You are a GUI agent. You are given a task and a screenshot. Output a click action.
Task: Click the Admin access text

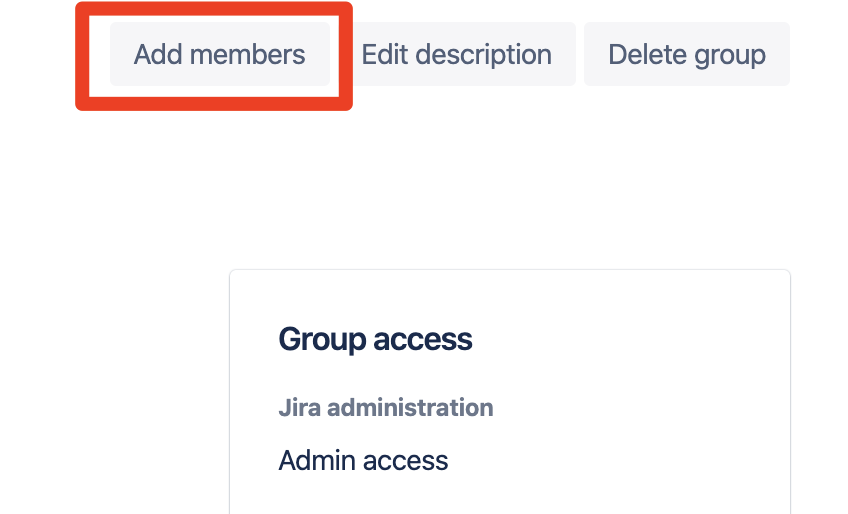[x=363, y=461]
